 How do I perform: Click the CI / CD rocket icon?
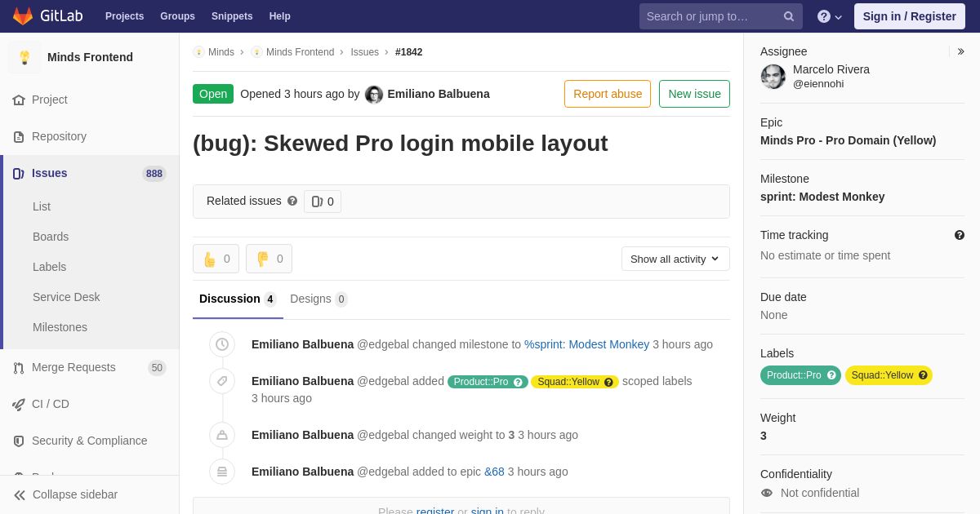click(x=19, y=404)
